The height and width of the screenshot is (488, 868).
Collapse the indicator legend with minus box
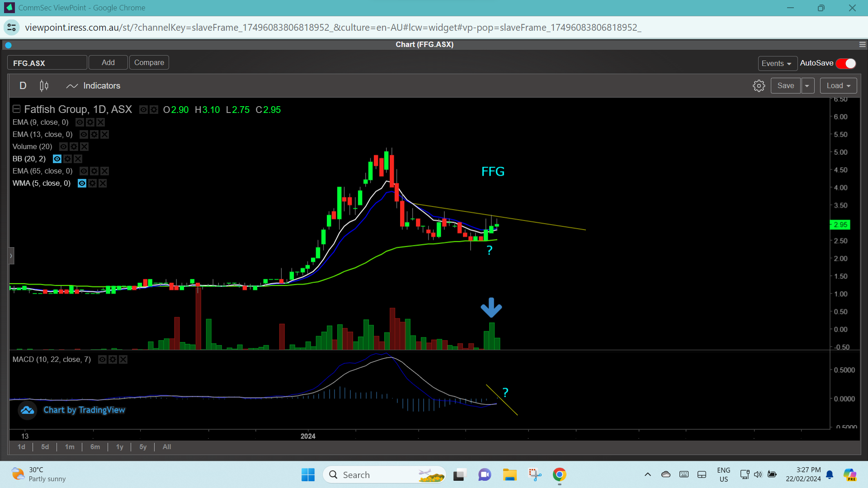tap(17, 109)
